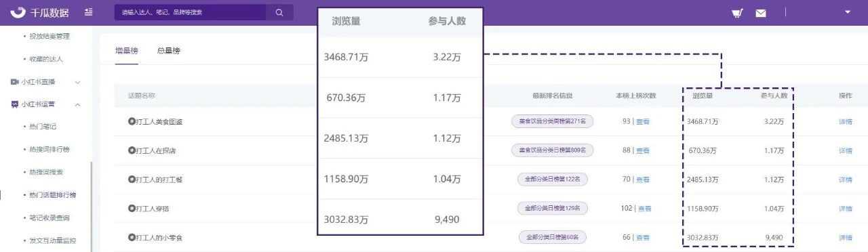This screenshot has height=252, width=868.
Task: Open topic 打工人穿搭
Action: (x=153, y=209)
